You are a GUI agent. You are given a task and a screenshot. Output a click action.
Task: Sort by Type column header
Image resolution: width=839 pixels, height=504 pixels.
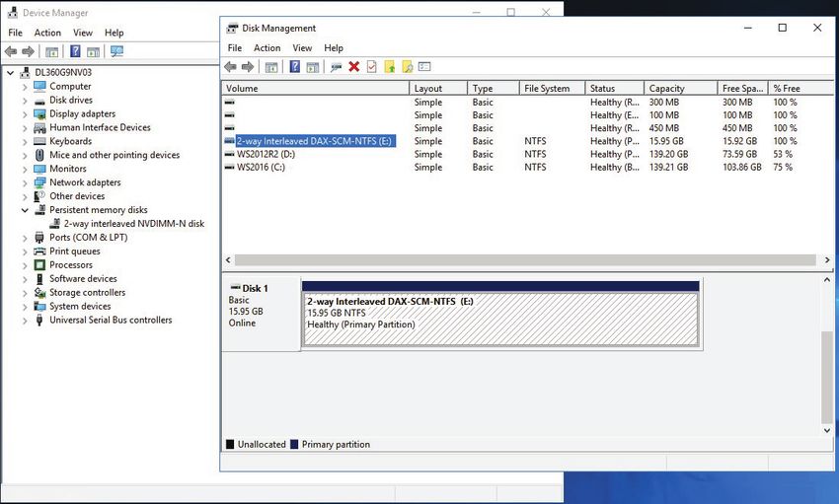coord(493,88)
